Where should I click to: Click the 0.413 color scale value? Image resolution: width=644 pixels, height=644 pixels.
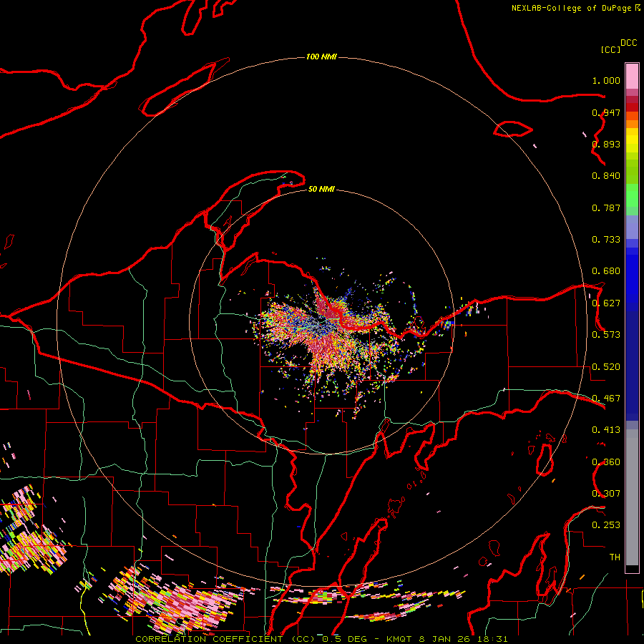[x=606, y=430]
